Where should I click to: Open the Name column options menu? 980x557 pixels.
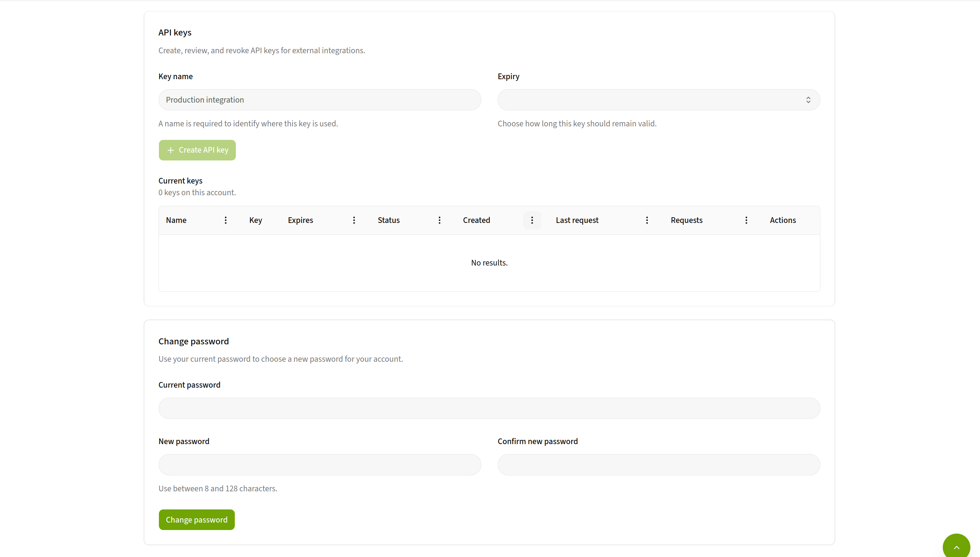[226, 220]
